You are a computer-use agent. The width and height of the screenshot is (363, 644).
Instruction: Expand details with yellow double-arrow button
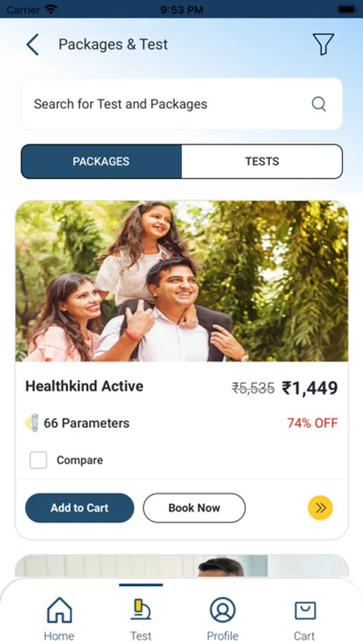click(x=320, y=508)
